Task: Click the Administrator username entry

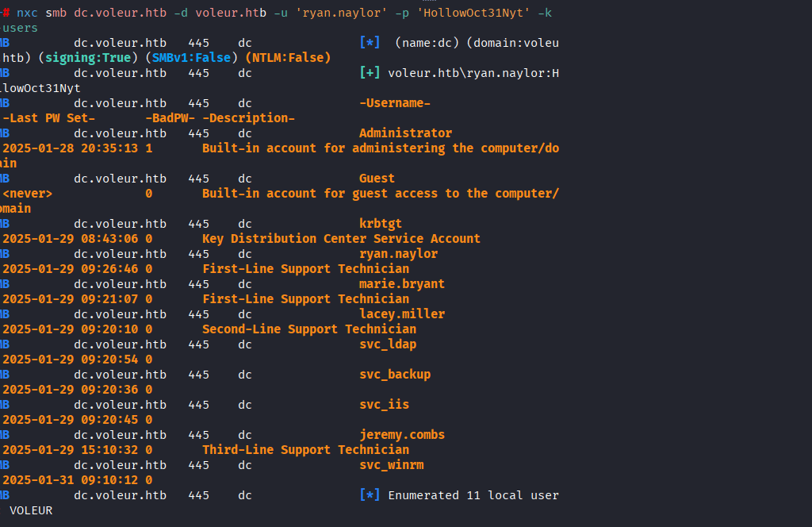Action: coord(405,133)
